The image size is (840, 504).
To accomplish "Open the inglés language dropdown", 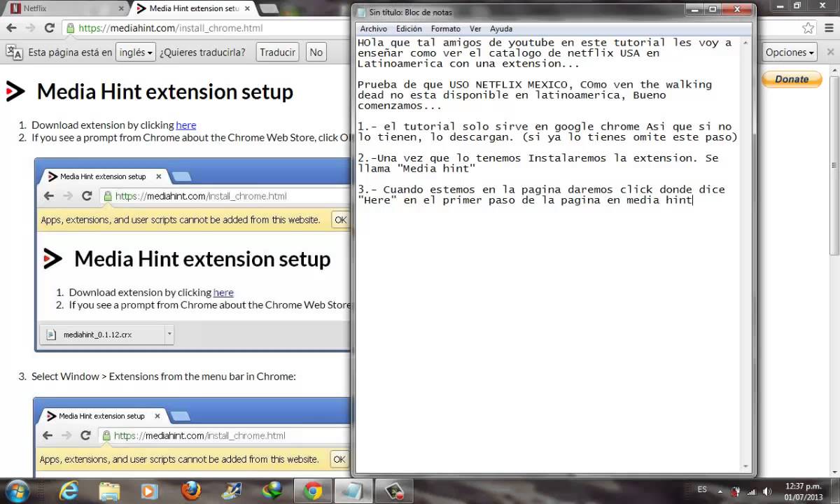I will tap(136, 52).
